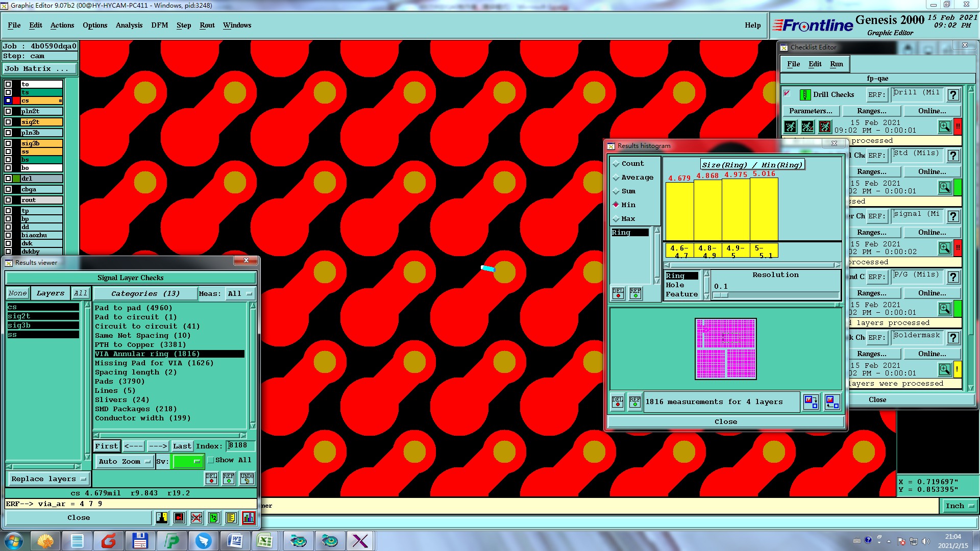Open the Auto Zoom dropdown

tap(125, 462)
